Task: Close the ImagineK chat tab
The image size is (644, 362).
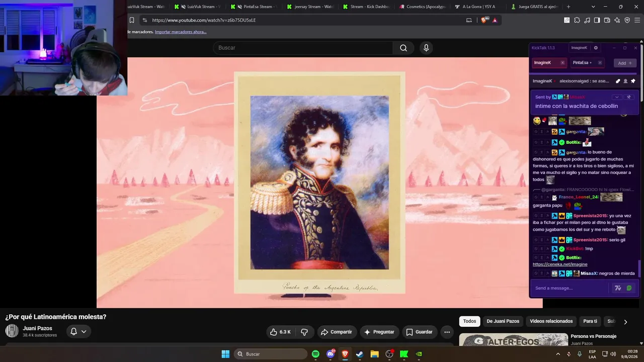Action: 562,63
